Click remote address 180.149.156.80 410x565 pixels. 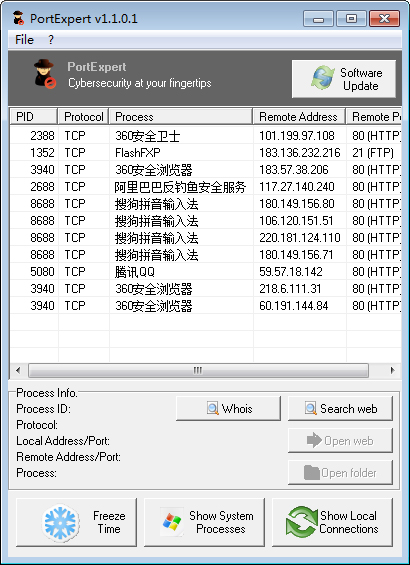297,204
